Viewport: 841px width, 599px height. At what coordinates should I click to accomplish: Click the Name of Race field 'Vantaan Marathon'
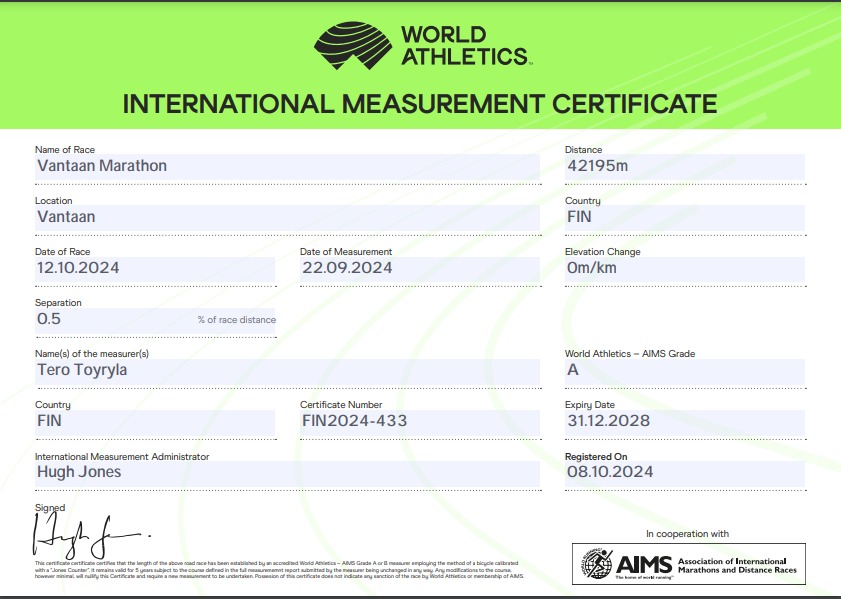(x=286, y=166)
